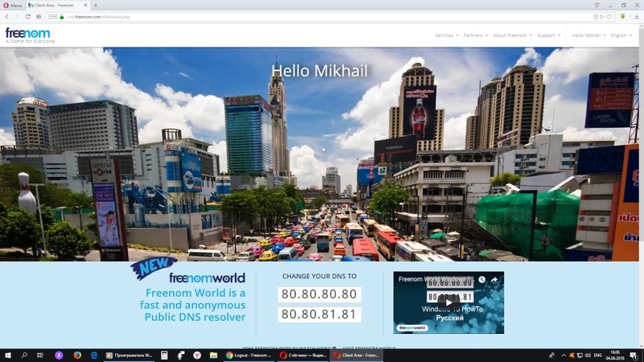Toggle the VPN badge in the address bar
This screenshot has width=644, height=362.
point(52,17)
